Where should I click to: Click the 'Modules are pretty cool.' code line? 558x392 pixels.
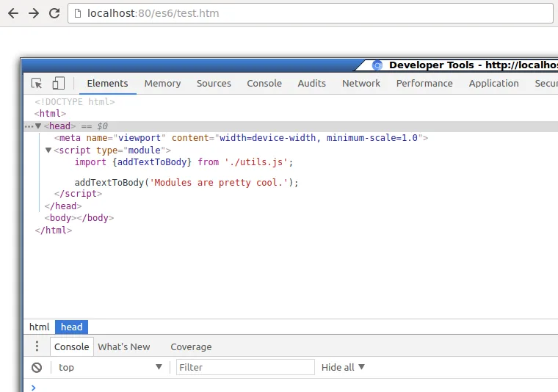[186, 183]
